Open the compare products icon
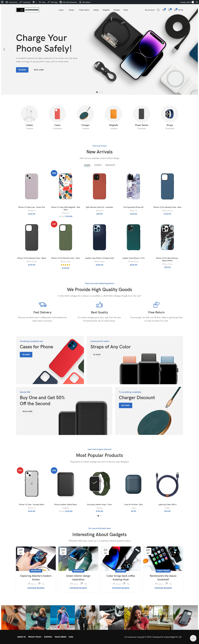Image resolution: width=199 pixels, height=644 pixels. (x=163, y=10)
